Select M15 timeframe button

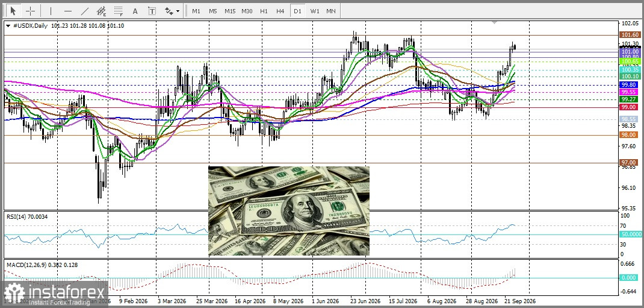coord(229,11)
